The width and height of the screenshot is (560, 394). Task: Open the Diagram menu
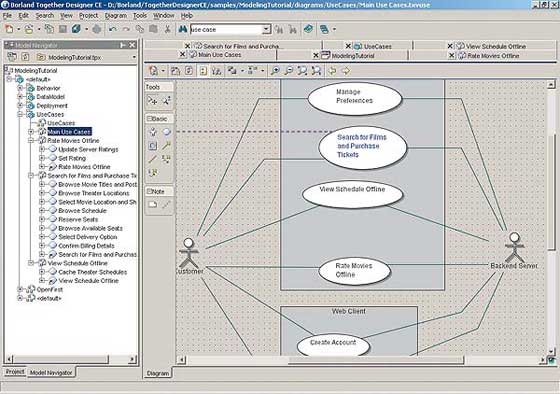115,16
